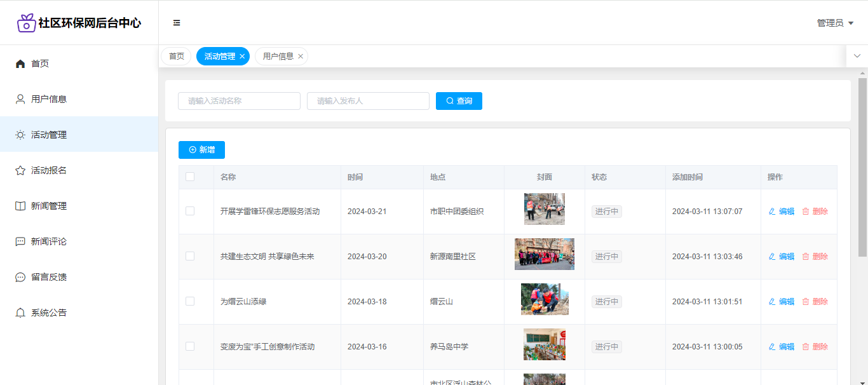Focus the 请输入活动名称 input field
Image resolution: width=868 pixels, height=385 pixels.
point(239,101)
